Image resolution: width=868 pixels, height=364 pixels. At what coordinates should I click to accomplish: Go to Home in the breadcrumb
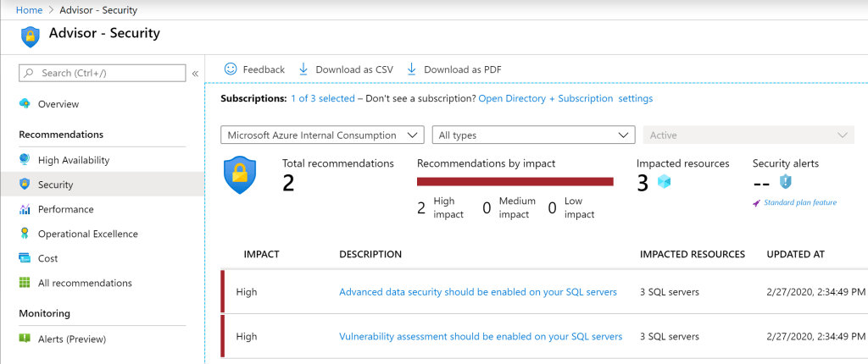[x=29, y=9]
